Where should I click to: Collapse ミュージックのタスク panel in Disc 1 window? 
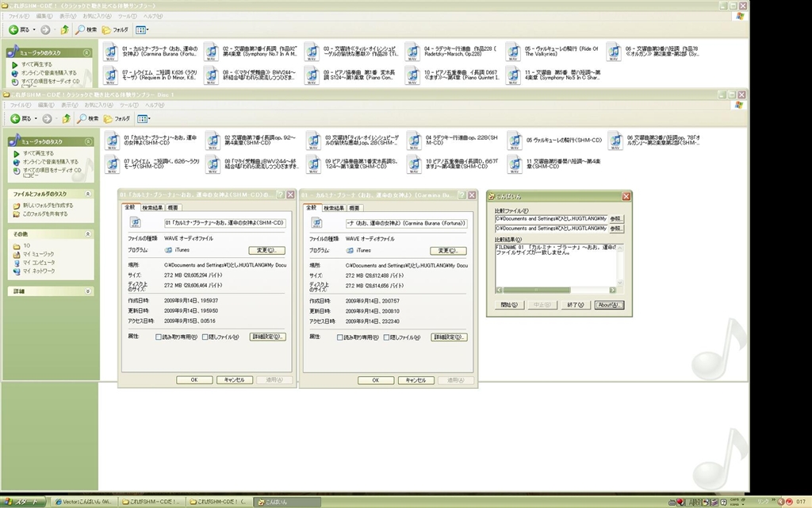point(88,141)
